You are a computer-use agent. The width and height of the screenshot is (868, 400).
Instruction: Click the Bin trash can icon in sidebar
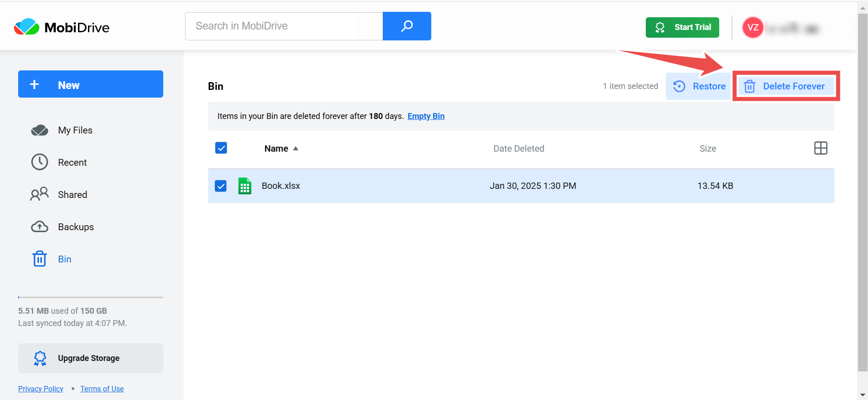(x=39, y=259)
